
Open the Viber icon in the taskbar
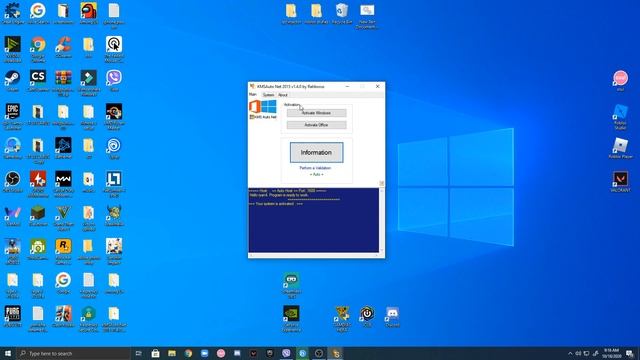286,353
